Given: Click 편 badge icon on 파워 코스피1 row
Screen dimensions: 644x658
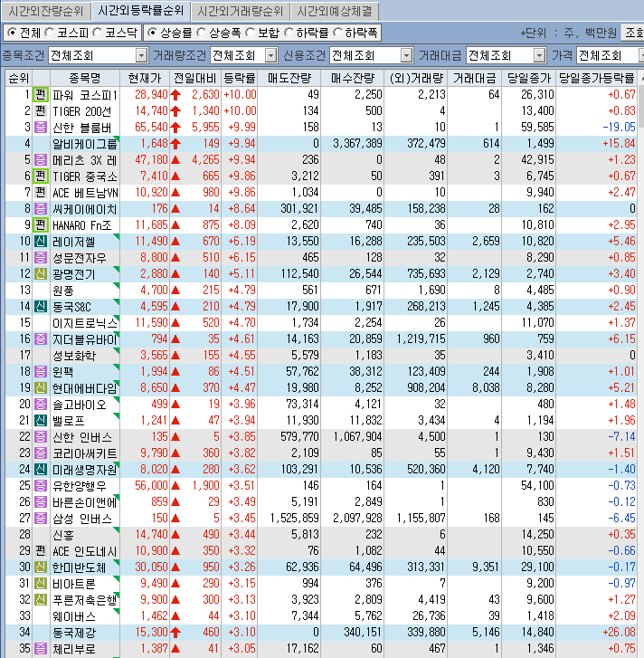Looking at the screenshot, I should coord(40,94).
